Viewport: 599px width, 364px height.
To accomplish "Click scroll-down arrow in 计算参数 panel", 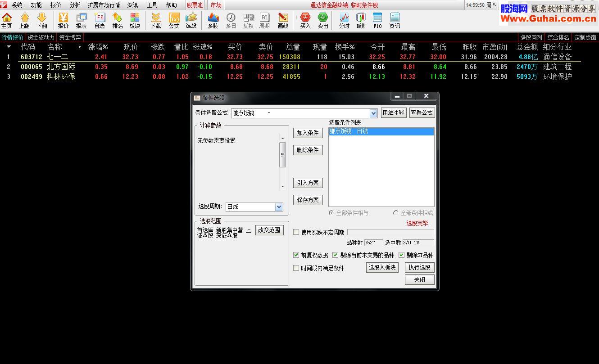I will (283, 186).
